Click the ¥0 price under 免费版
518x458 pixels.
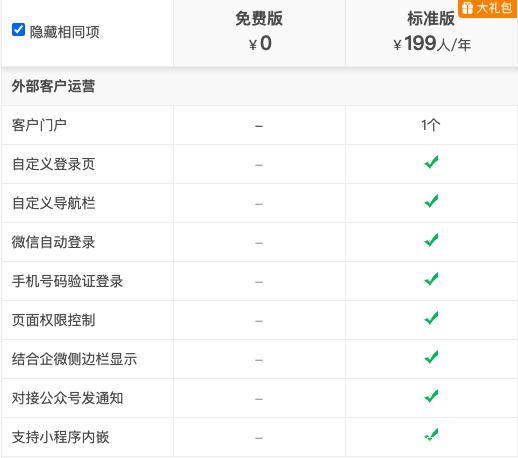click(x=260, y=43)
